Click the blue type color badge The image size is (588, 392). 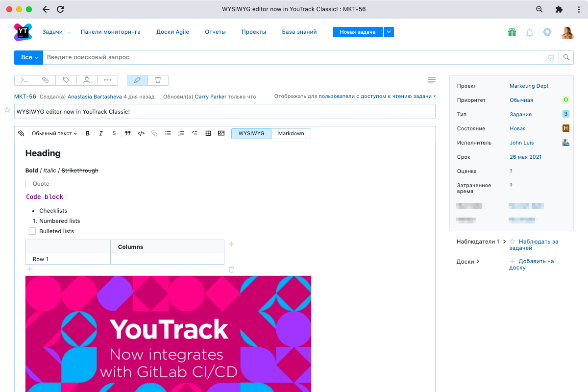[566, 114]
